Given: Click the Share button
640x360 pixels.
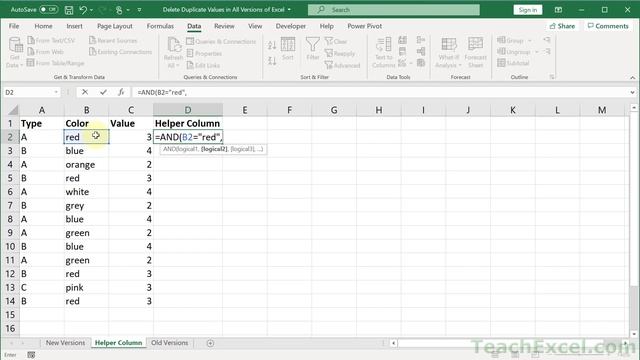Looking at the screenshot, I should coord(562,26).
